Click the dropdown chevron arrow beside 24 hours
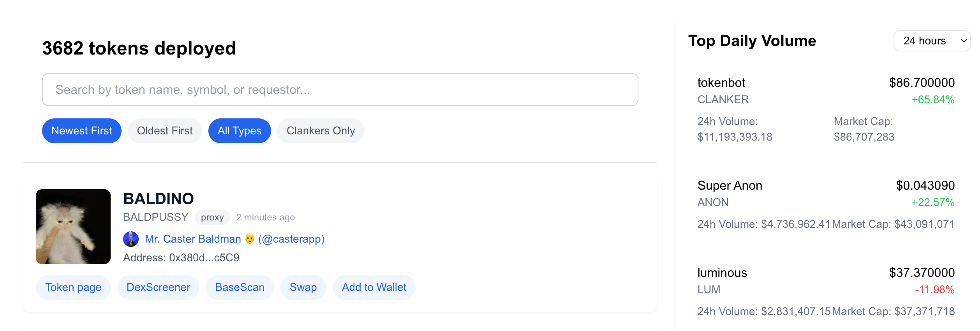This screenshot has height=331, width=980. coord(964,41)
